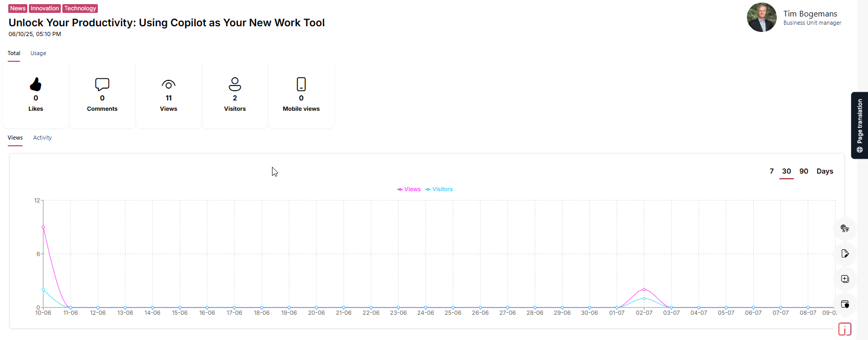Image resolution: width=868 pixels, height=340 pixels.
Task: Open the Page translation side panel
Action: 859,125
